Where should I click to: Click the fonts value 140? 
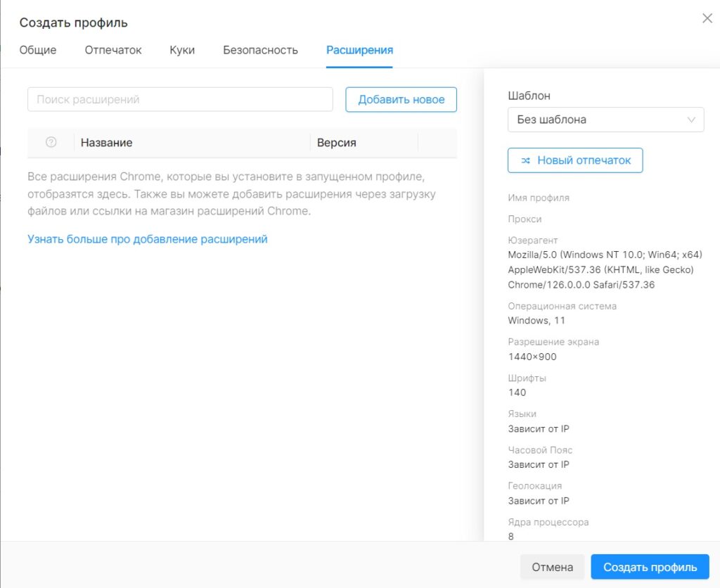coord(517,392)
